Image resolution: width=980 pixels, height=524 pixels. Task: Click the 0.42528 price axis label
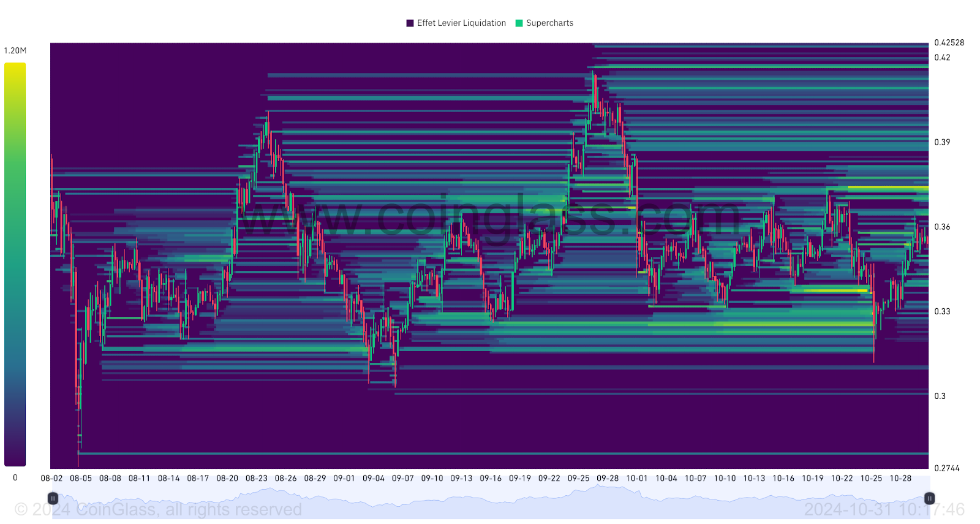[949, 43]
